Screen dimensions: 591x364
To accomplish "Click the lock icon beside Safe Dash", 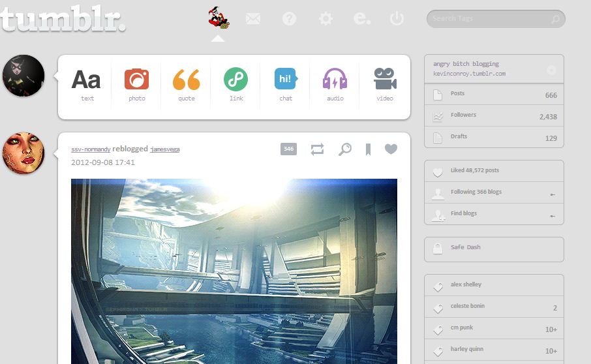I will tap(438, 249).
